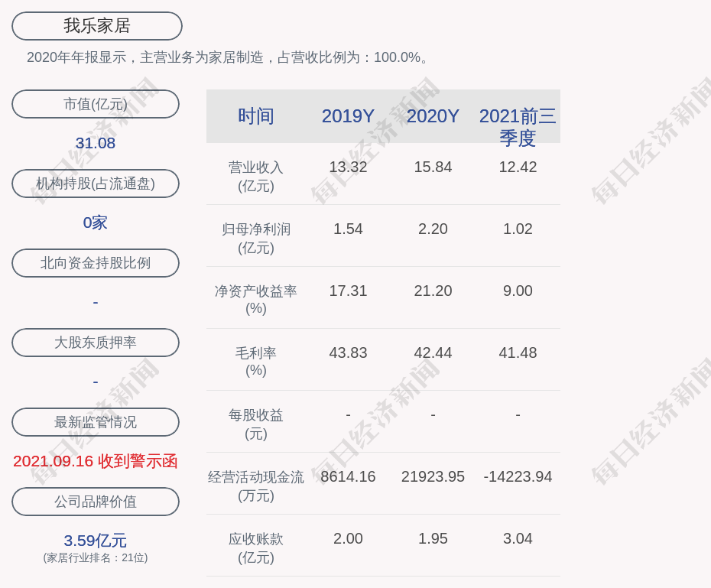Click the 15.84 revenue cell

point(433,167)
